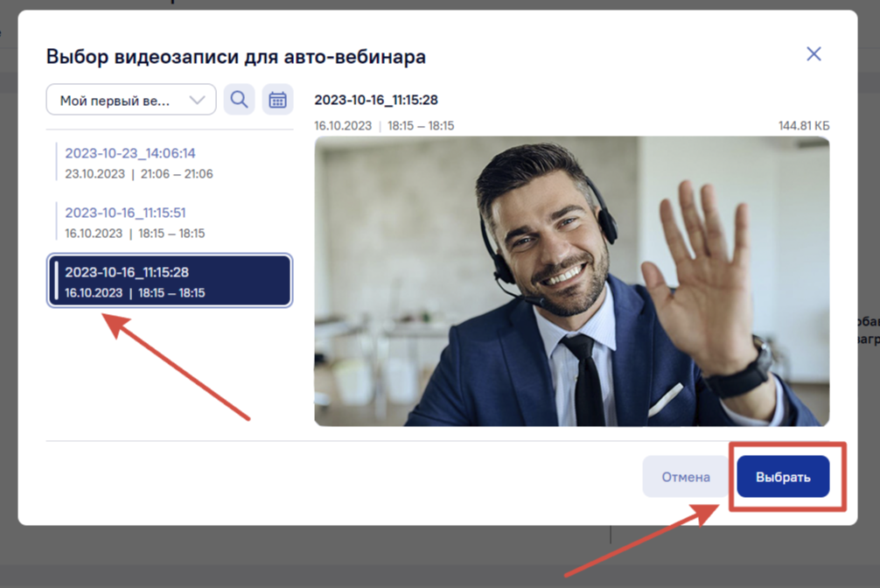Close the video selection dialog with X
The width and height of the screenshot is (880, 588).
pos(814,54)
